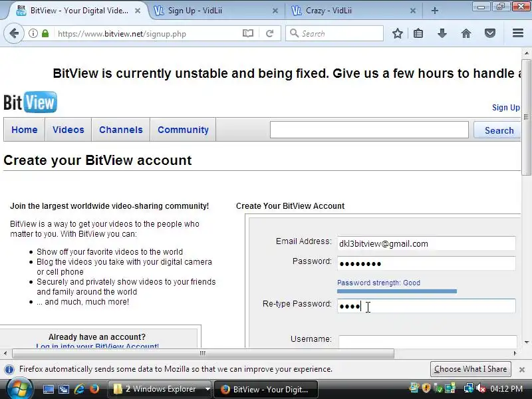Viewport: 532px width, 399px height.
Task: Click Switch Between Windows quick launch icon
Action: [x=64, y=389]
